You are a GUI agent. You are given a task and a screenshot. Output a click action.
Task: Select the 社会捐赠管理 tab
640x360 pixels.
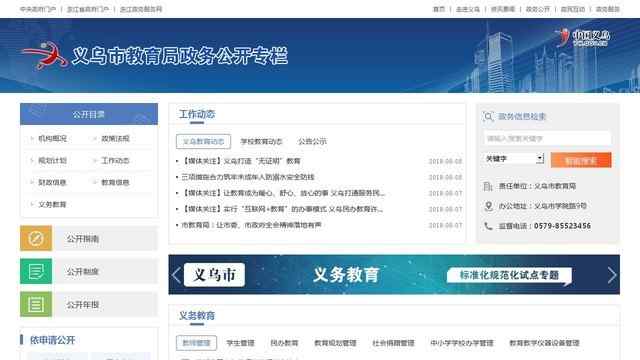click(x=393, y=343)
